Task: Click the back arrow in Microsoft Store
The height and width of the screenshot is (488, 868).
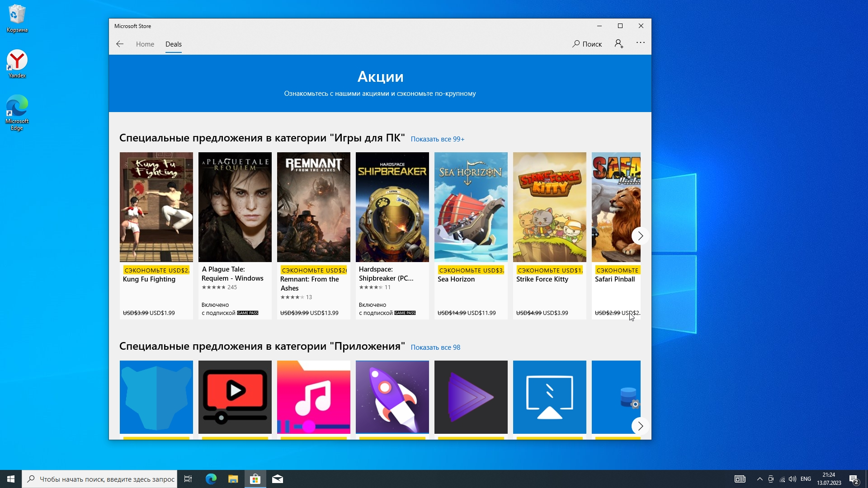Action: pos(120,44)
